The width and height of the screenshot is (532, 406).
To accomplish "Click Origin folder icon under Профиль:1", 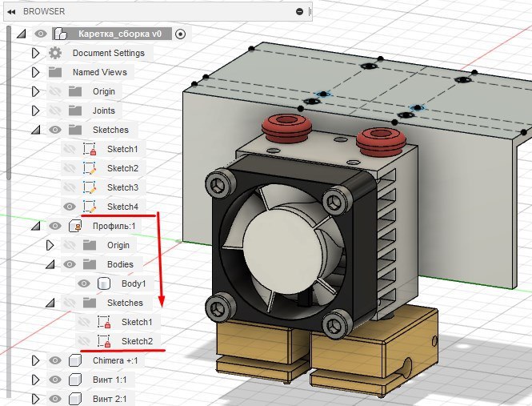I will point(90,245).
